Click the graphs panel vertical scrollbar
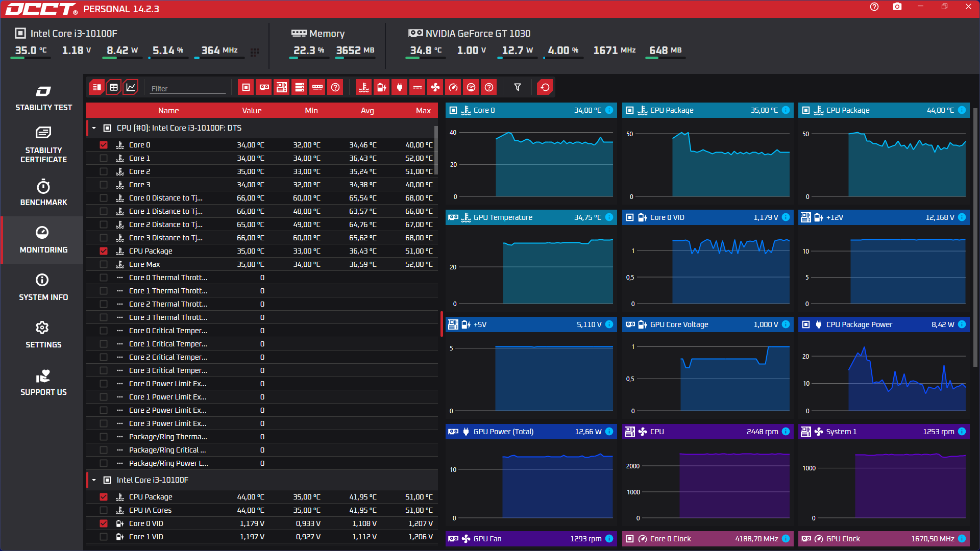 [x=975, y=237]
